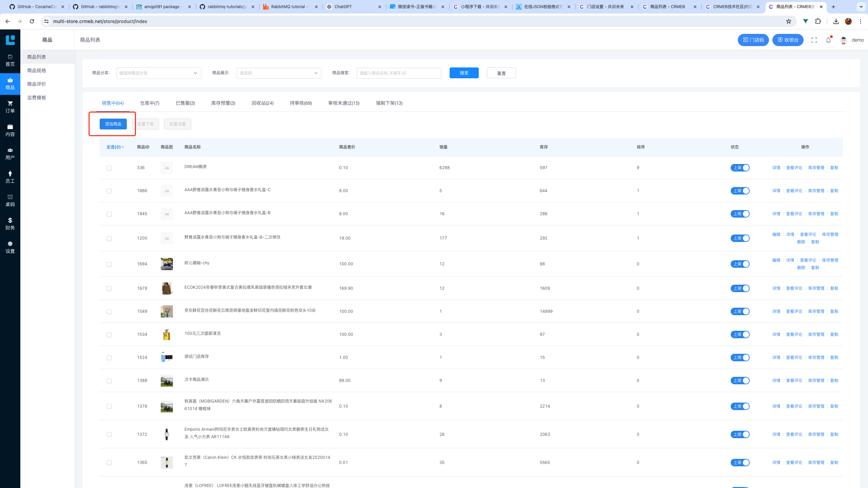Screen dimensions: 868x488
Task: Open the 桌码 table code sidebar icon
Action: pyautogui.click(x=10, y=200)
